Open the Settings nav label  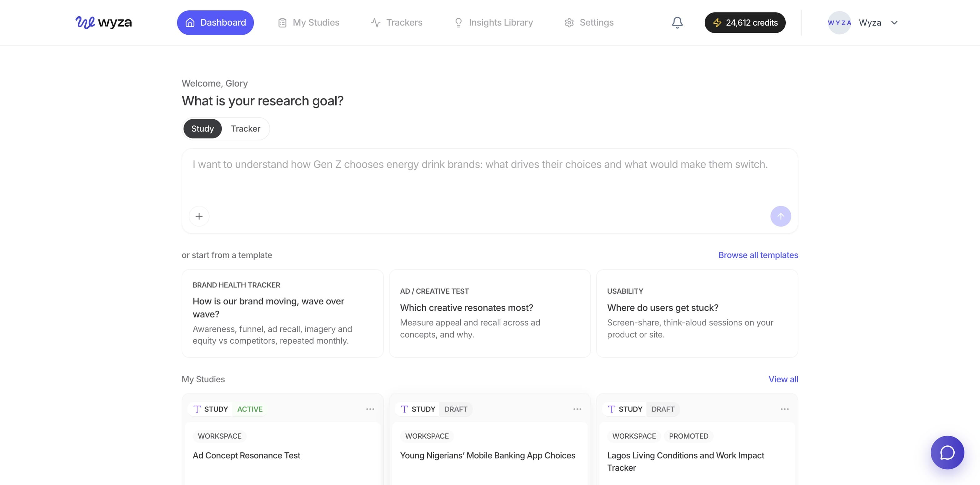tap(596, 22)
